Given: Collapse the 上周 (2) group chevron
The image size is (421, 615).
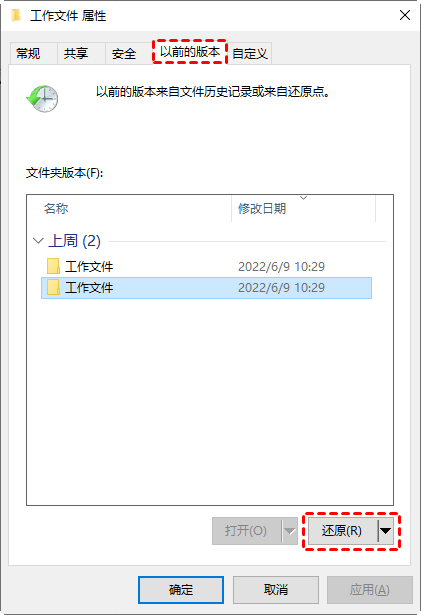Looking at the screenshot, I should click(38, 240).
